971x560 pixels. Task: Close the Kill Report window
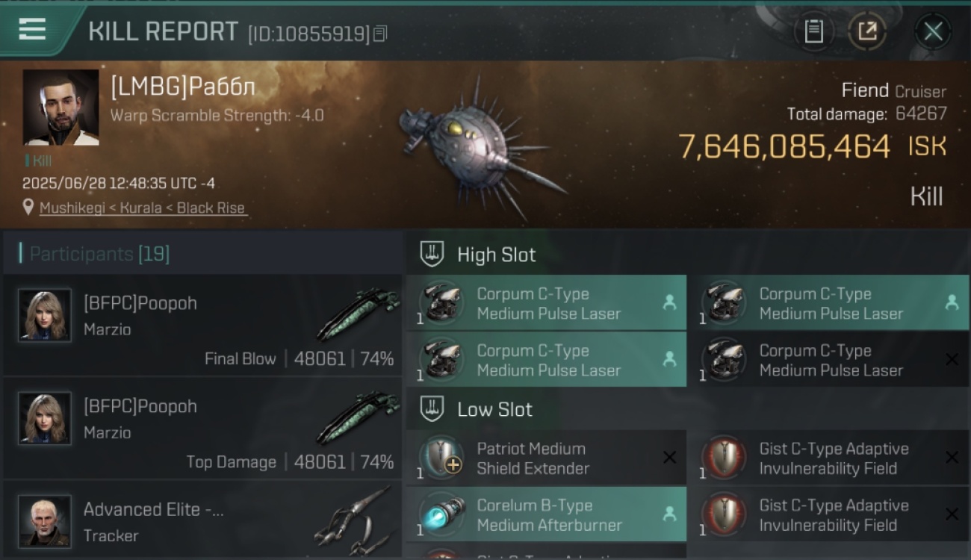point(933,31)
